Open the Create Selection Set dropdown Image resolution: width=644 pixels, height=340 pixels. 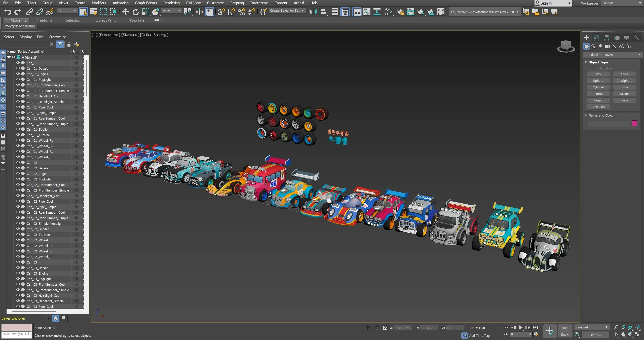tap(287, 11)
